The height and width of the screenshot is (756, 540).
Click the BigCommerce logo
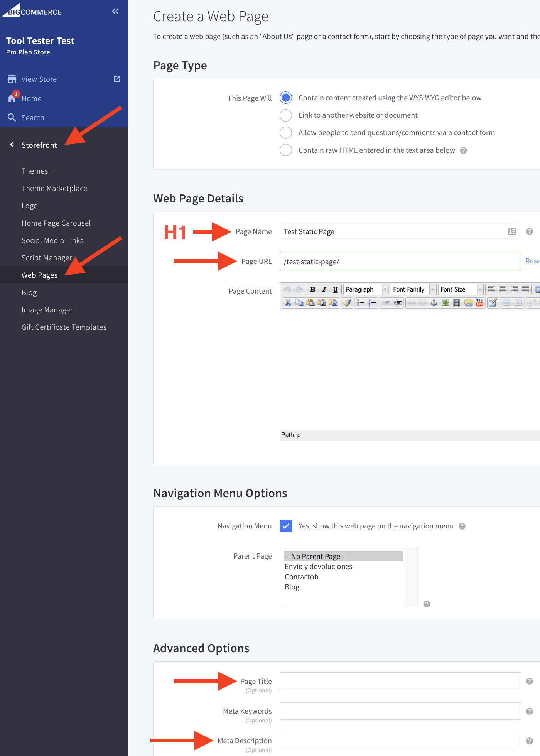(32, 11)
